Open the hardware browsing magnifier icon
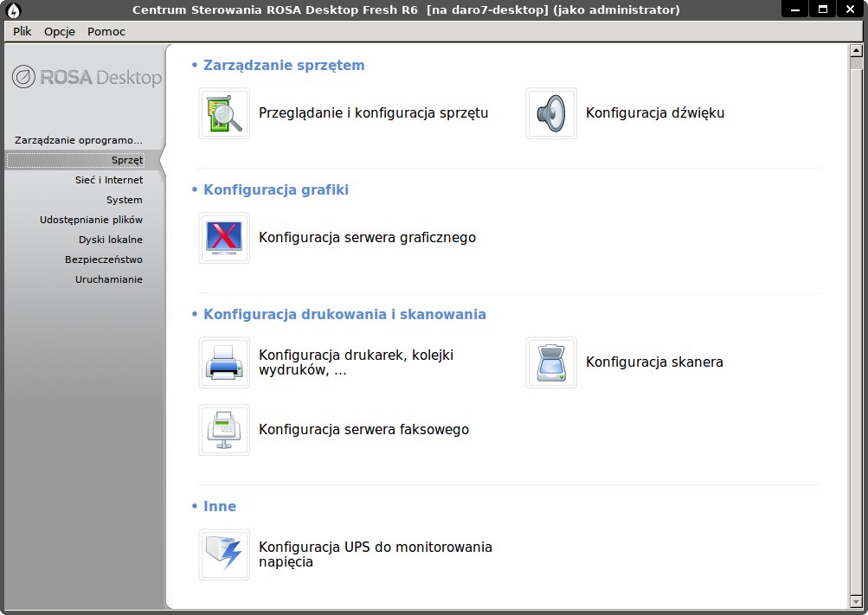The width and height of the screenshot is (868, 615). pyautogui.click(x=224, y=113)
